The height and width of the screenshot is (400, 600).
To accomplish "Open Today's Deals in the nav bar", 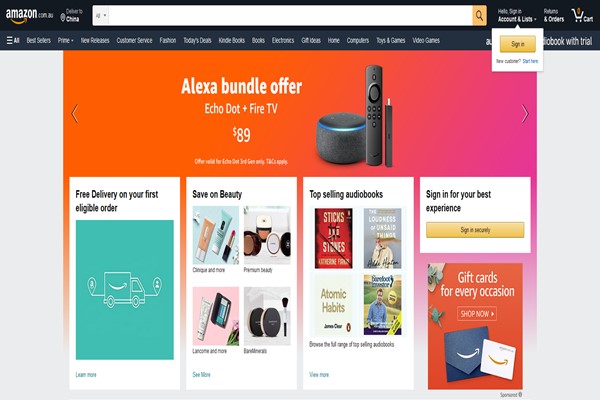I will coord(197,40).
